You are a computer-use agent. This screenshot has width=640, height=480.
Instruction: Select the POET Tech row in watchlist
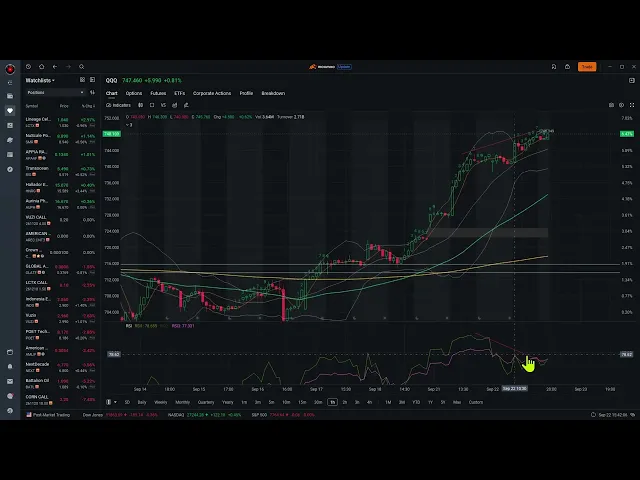coord(60,334)
